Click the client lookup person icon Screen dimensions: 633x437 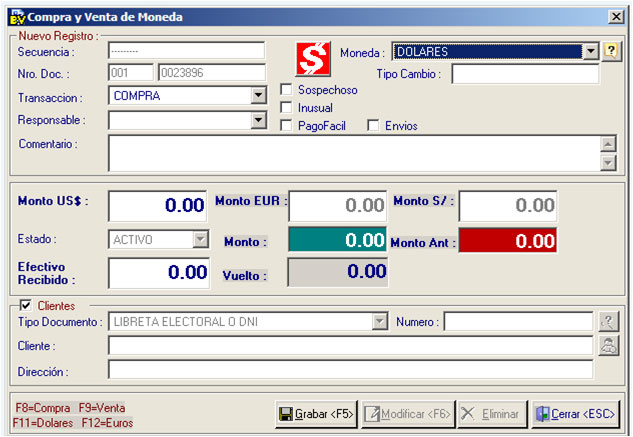608,346
